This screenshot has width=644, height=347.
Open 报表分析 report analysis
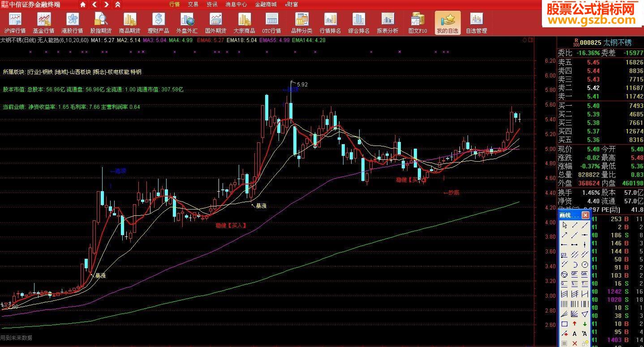coord(387,23)
